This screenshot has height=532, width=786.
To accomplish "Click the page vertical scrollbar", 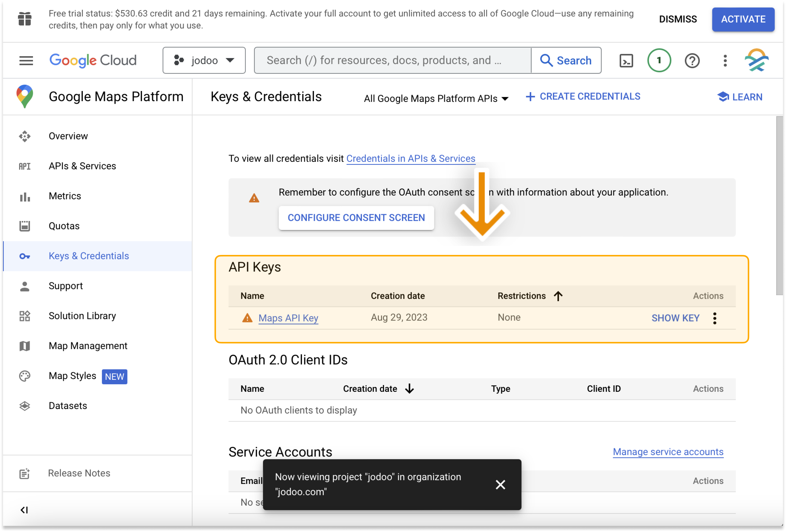I will pos(779,206).
